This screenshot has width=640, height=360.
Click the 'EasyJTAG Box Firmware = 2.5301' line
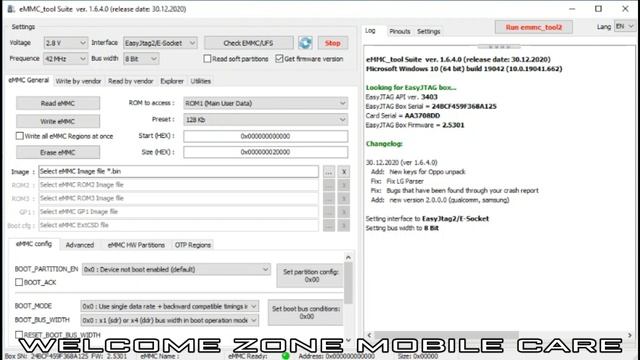415,125
